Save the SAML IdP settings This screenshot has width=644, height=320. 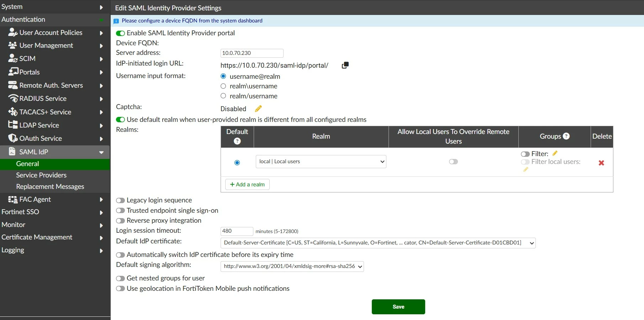pos(398,307)
